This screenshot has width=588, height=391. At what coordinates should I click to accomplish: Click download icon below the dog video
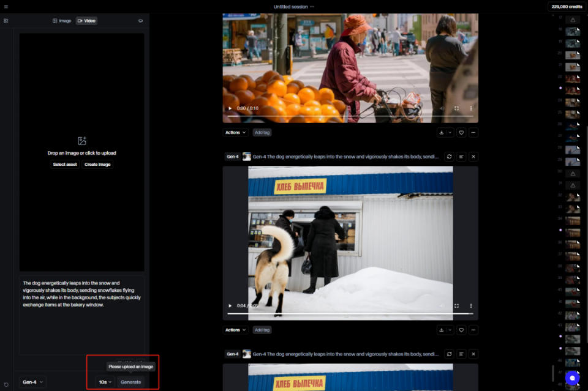point(441,330)
